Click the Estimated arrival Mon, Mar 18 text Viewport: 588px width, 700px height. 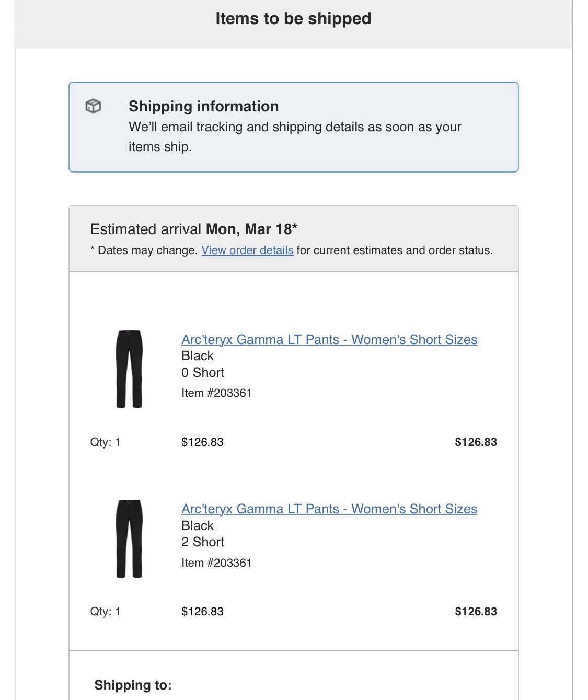(x=194, y=229)
